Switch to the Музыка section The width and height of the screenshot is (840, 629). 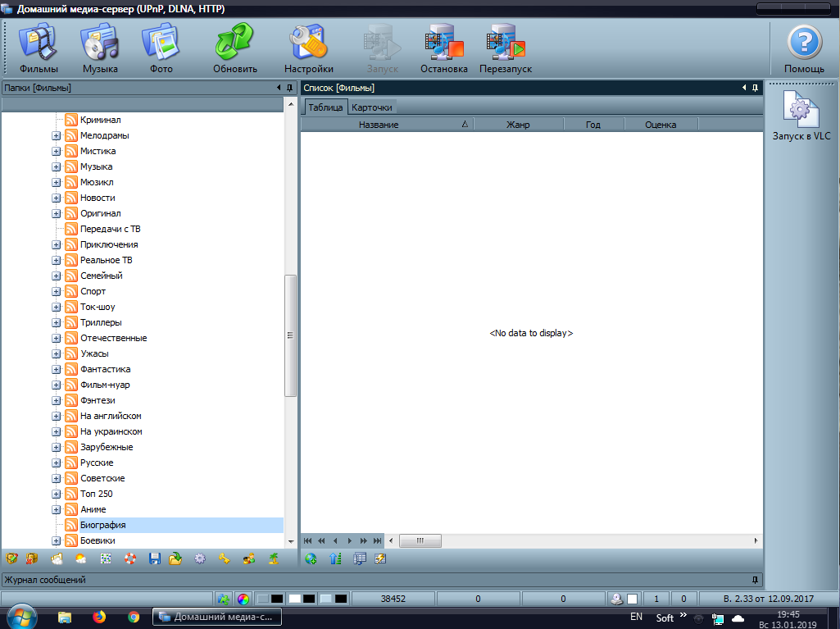point(100,48)
